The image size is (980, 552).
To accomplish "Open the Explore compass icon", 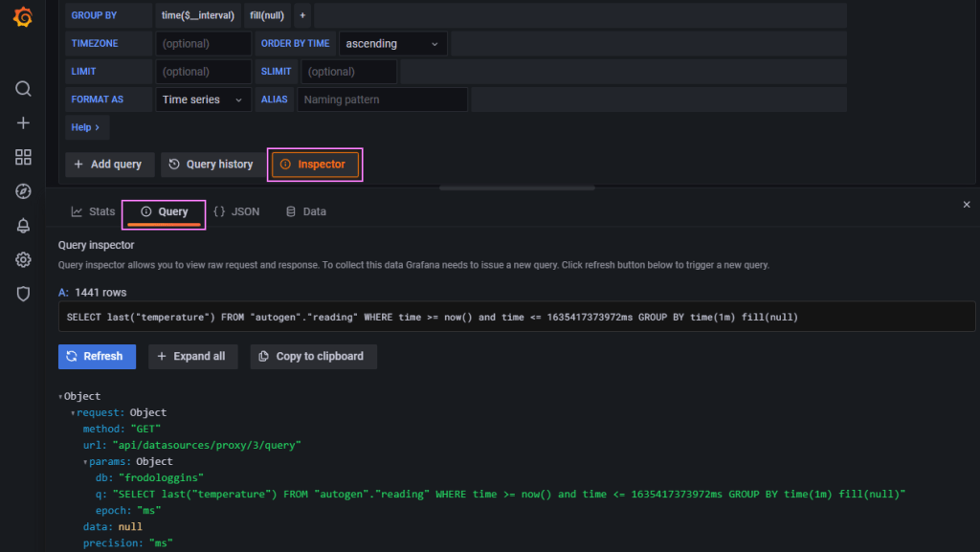I will coord(23,191).
